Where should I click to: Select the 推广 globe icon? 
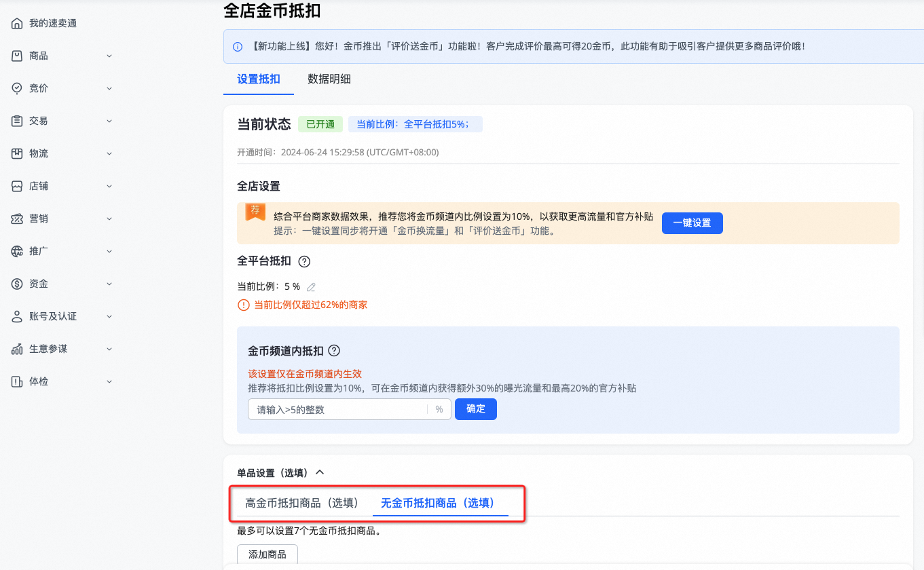click(x=16, y=251)
